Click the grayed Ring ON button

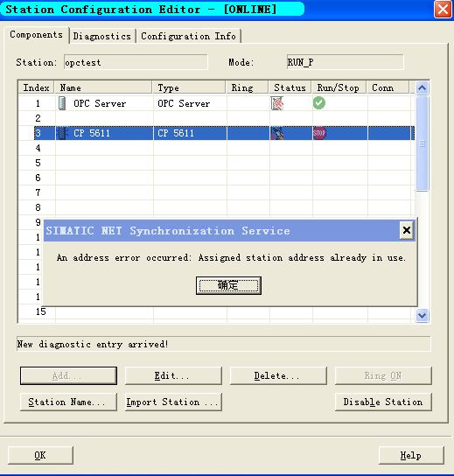pyautogui.click(x=383, y=376)
